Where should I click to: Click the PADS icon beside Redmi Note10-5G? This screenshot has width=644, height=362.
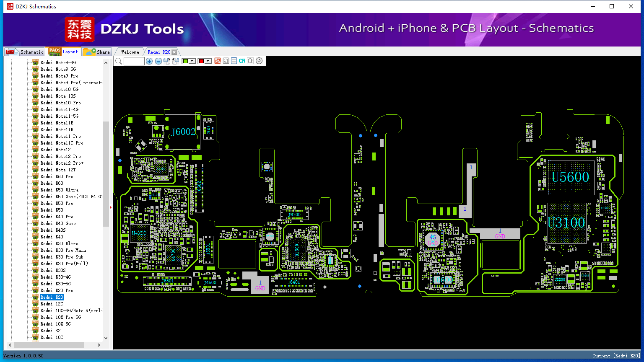pyautogui.click(x=35, y=89)
